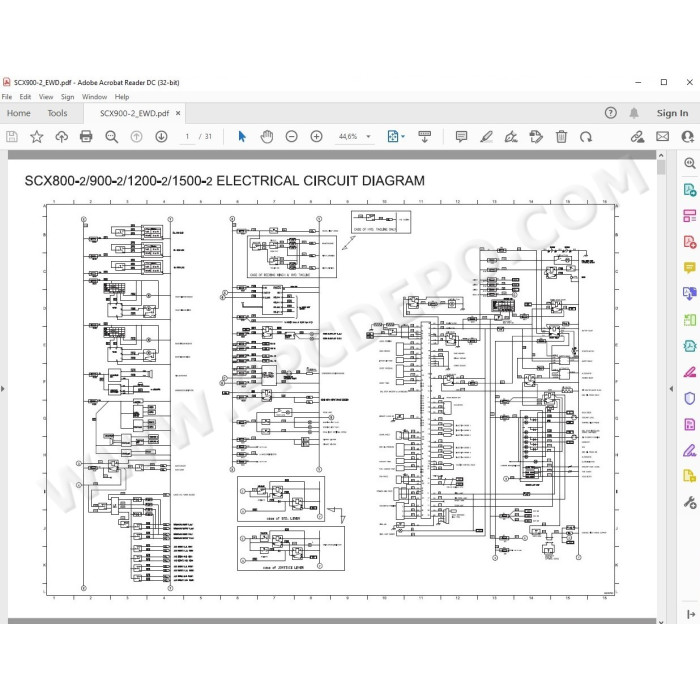Expand fit page dropdown arrow

coord(403,137)
